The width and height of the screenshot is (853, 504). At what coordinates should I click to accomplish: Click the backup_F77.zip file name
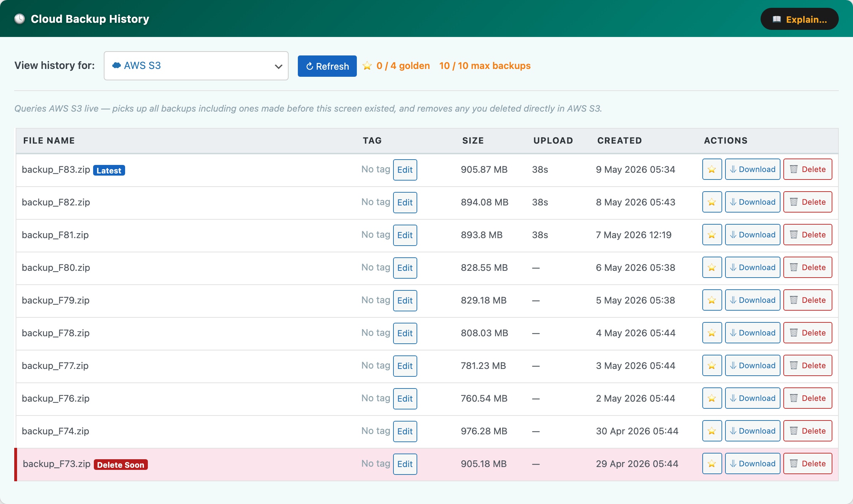(55, 366)
